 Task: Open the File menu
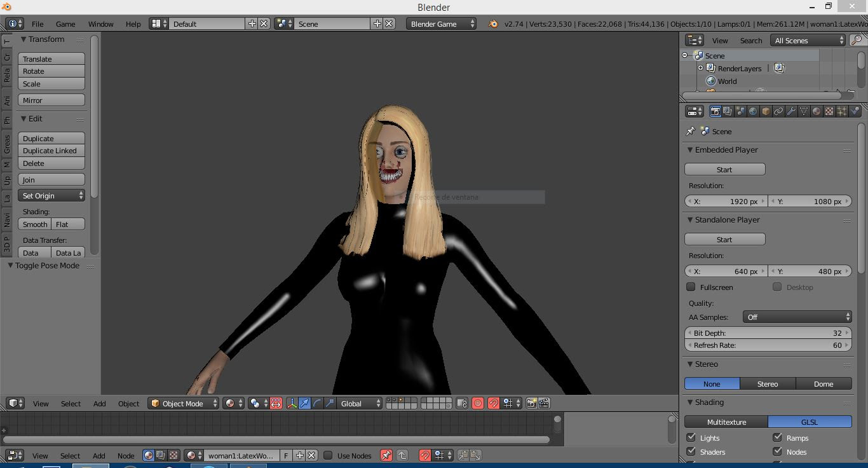pos(37,24)
